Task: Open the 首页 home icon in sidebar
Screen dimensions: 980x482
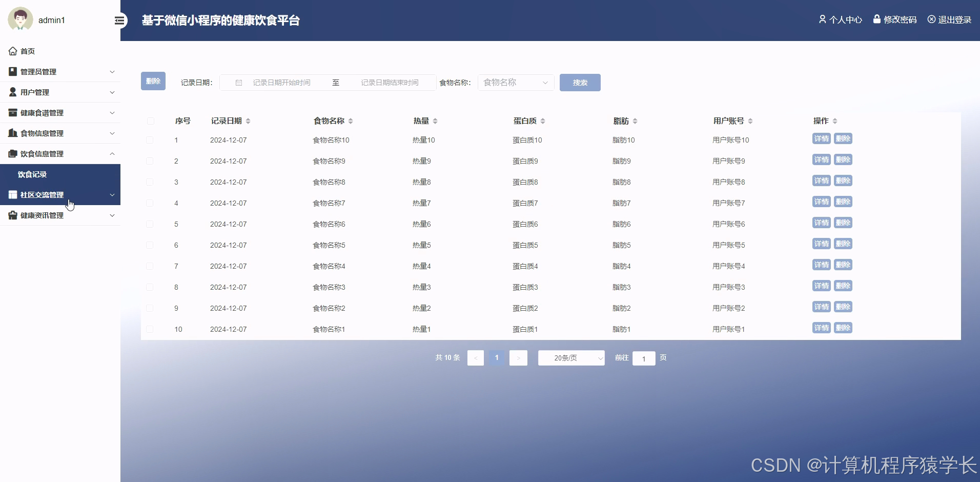Action: [13, 51]
